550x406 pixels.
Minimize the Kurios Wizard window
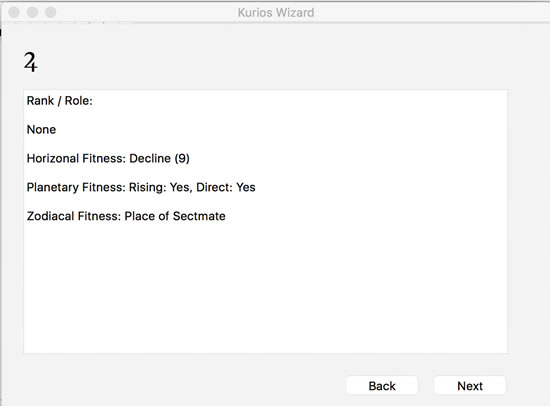(32, 12)
